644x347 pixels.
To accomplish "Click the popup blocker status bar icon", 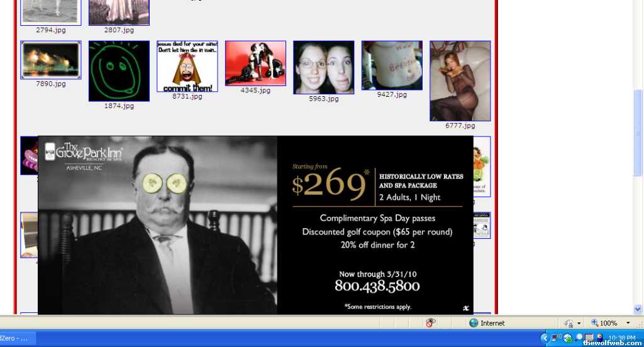I will coord(431,323).
